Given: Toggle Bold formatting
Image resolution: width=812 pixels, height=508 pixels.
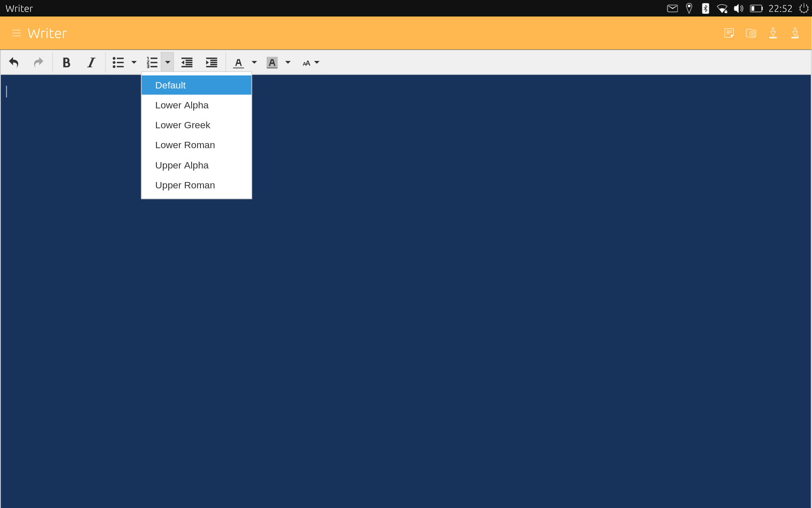Looking at the screenshot, I should click(x=66, y=63).
